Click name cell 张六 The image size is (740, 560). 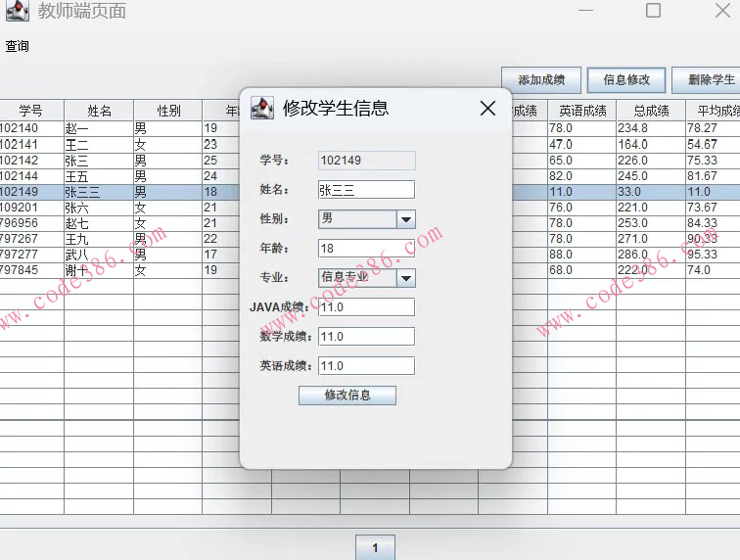click(99, 208)
